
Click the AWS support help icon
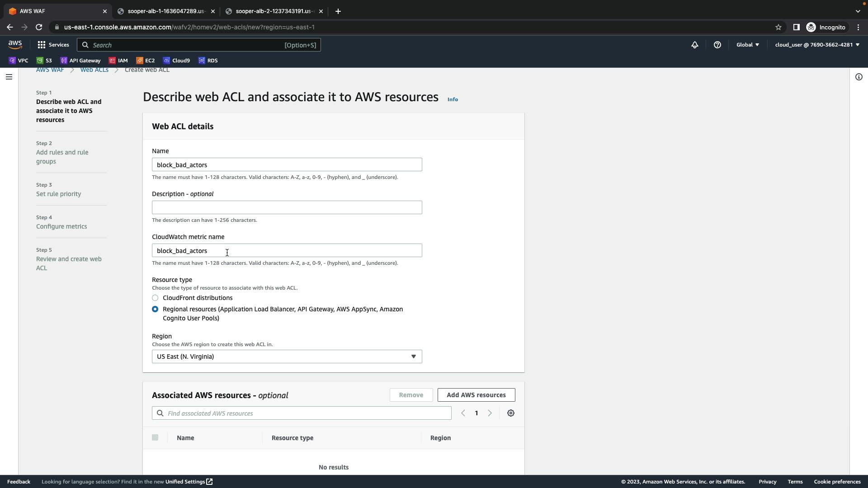point(717,45)
